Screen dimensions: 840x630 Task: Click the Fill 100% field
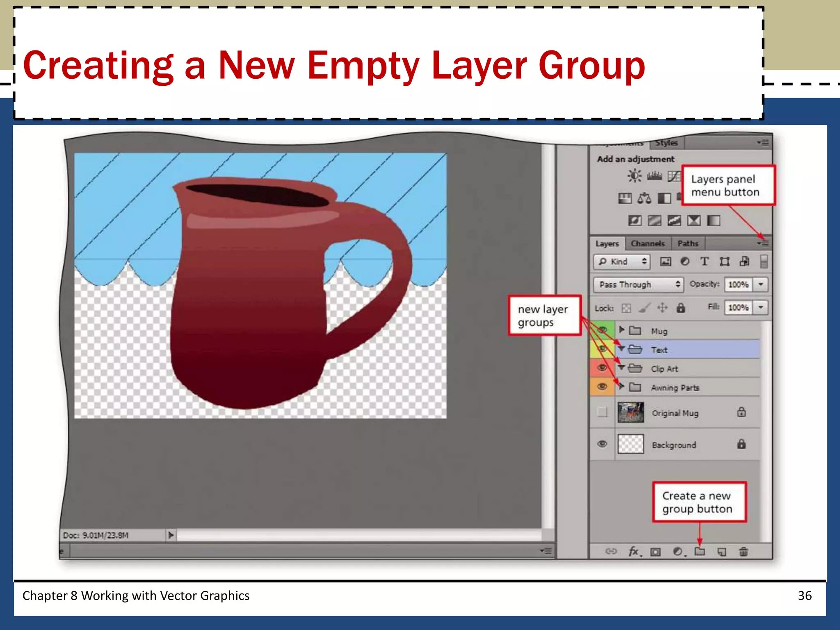(x=739, y=307)
